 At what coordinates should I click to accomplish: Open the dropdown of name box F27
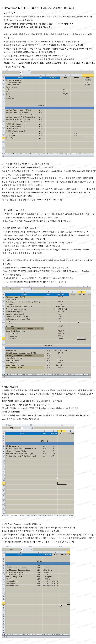(21, 73)
